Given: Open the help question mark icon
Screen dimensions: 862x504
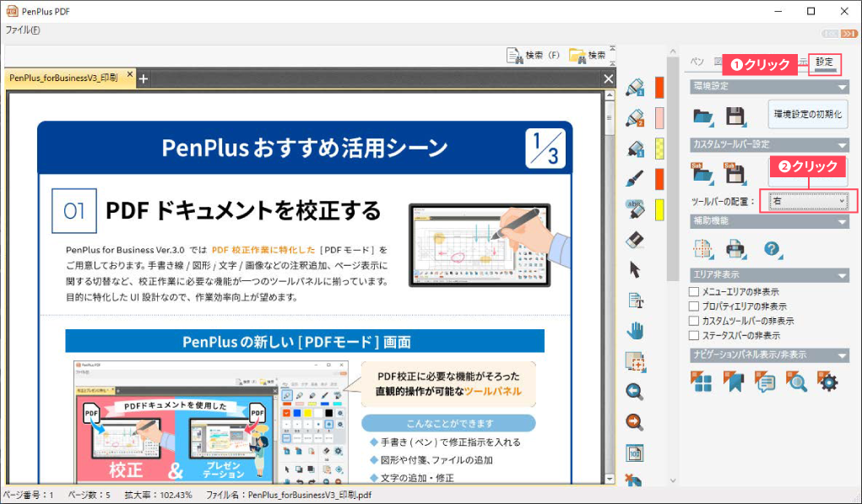Looking at the screenshot, I should (x=773, y=249).
